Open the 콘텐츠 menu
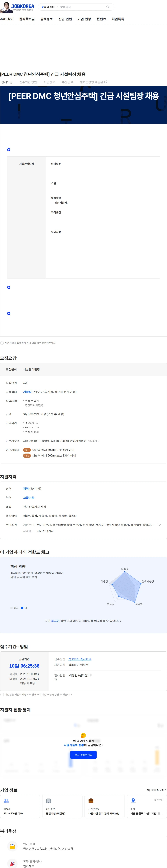The height and width of the screenshot is (868, 167). [x=101, y=19]
